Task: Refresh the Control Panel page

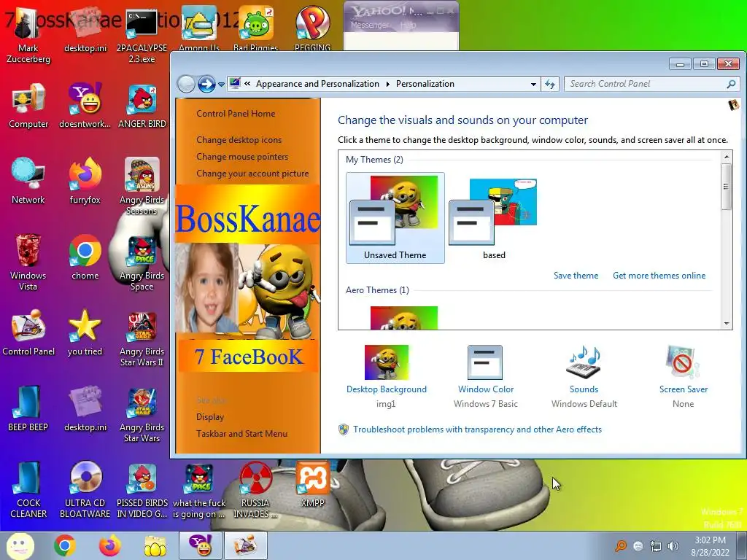Action: click(550, 85)
